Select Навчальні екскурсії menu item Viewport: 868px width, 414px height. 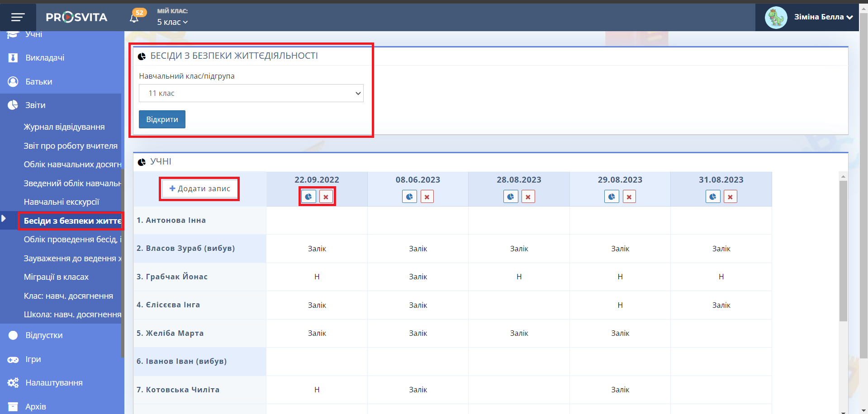[62, 202]
